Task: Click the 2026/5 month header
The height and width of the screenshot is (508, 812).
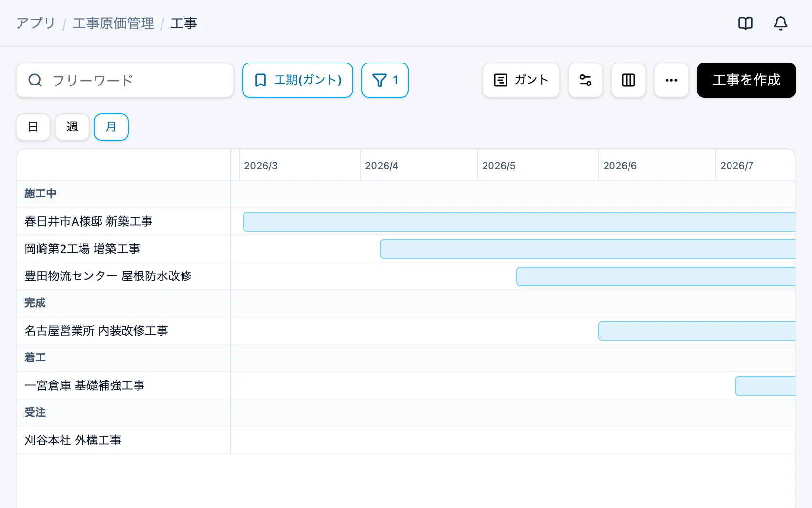Action: (538, 166)
